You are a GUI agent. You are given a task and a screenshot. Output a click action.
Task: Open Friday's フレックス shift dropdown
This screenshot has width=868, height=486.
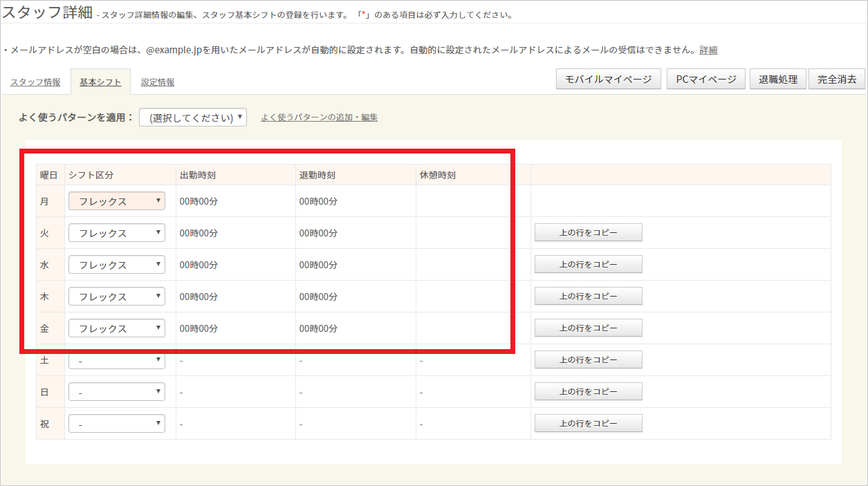(x=117, y=328)
